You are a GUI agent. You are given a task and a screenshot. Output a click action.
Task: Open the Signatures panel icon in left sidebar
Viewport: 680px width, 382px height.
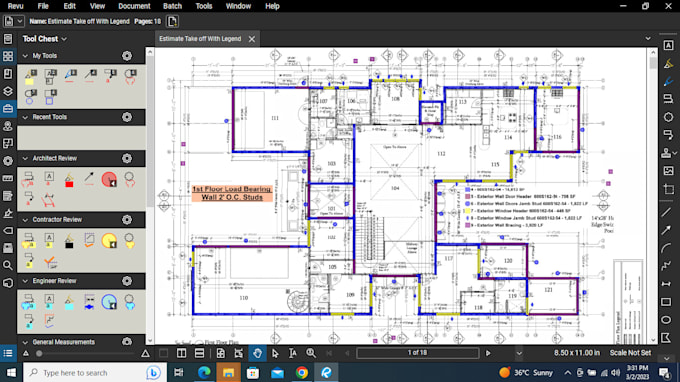pyautogui.click(x=8, y=213)
